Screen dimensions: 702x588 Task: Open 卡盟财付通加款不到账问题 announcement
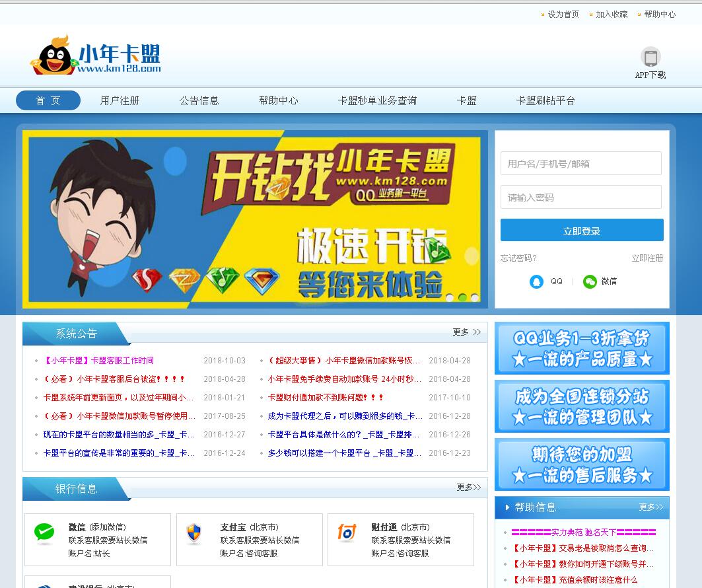click(x=326, y=397)
